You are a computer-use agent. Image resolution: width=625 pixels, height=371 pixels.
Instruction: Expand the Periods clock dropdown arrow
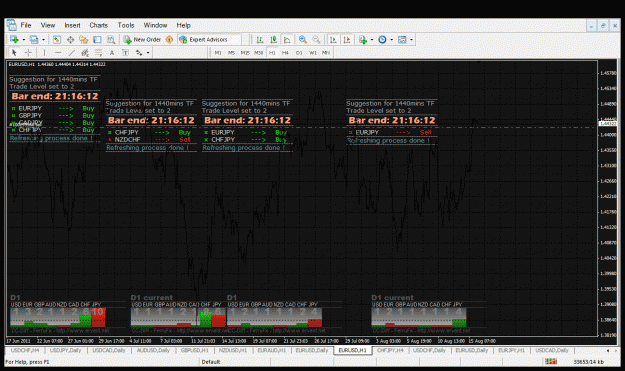point(391,40)
